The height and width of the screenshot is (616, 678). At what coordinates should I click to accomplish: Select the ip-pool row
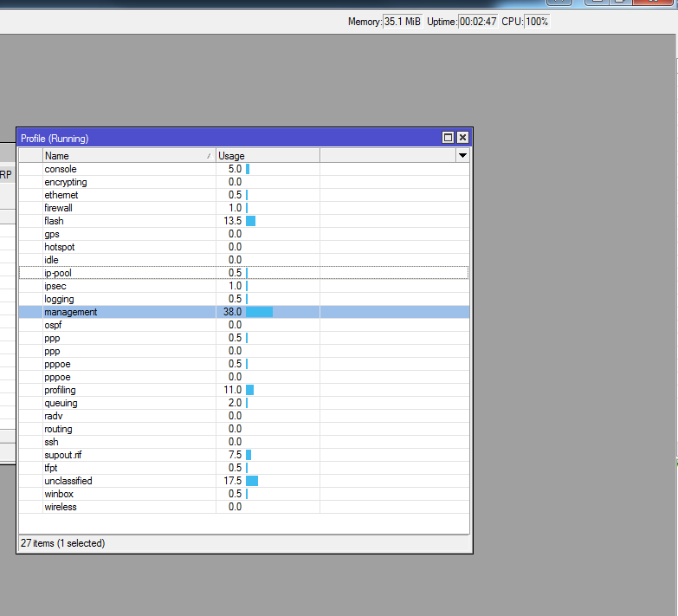[244, 273]
